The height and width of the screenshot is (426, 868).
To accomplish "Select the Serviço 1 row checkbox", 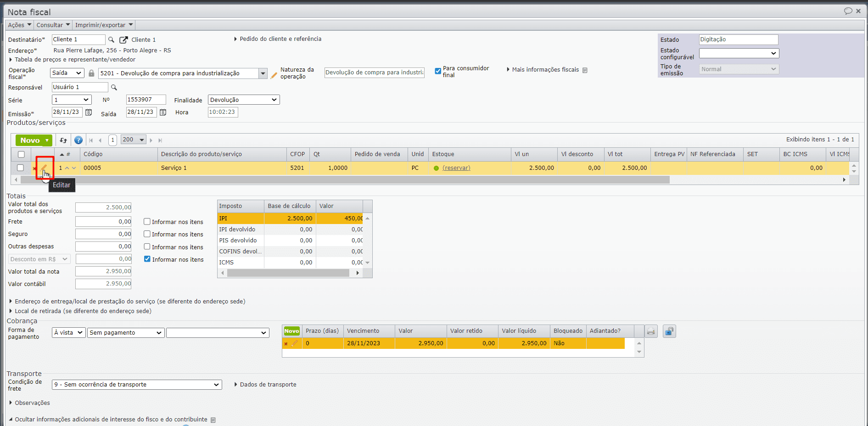I will tap(21, 168).
